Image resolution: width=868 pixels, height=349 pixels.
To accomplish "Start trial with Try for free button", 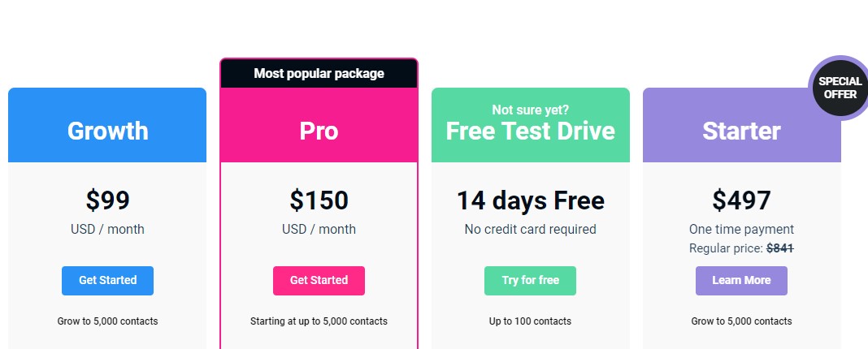I will 531,280.
